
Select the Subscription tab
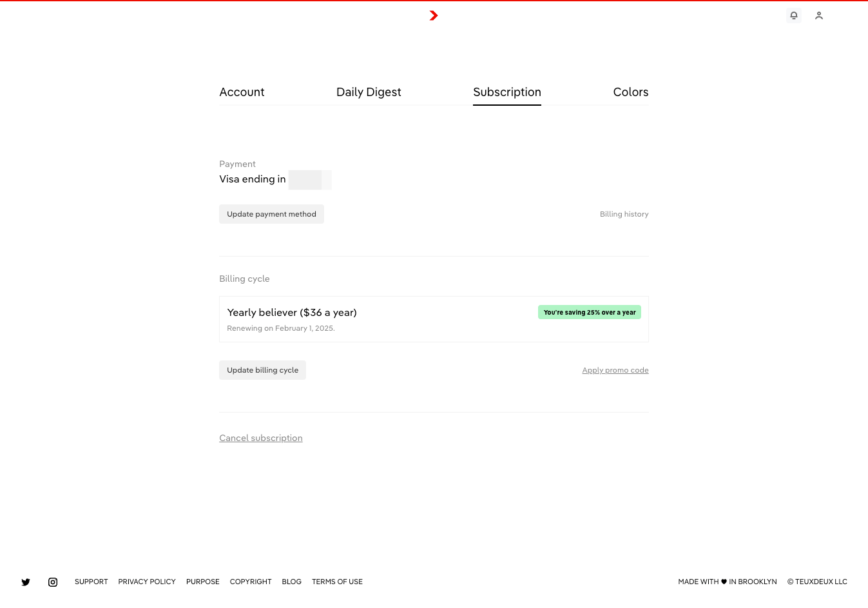(x=507, y=92)
